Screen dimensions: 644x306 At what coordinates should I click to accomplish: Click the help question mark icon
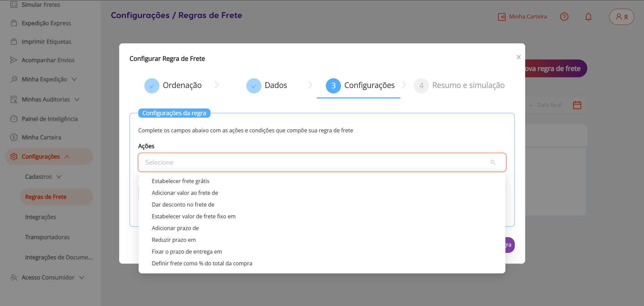tap(564, 17)
